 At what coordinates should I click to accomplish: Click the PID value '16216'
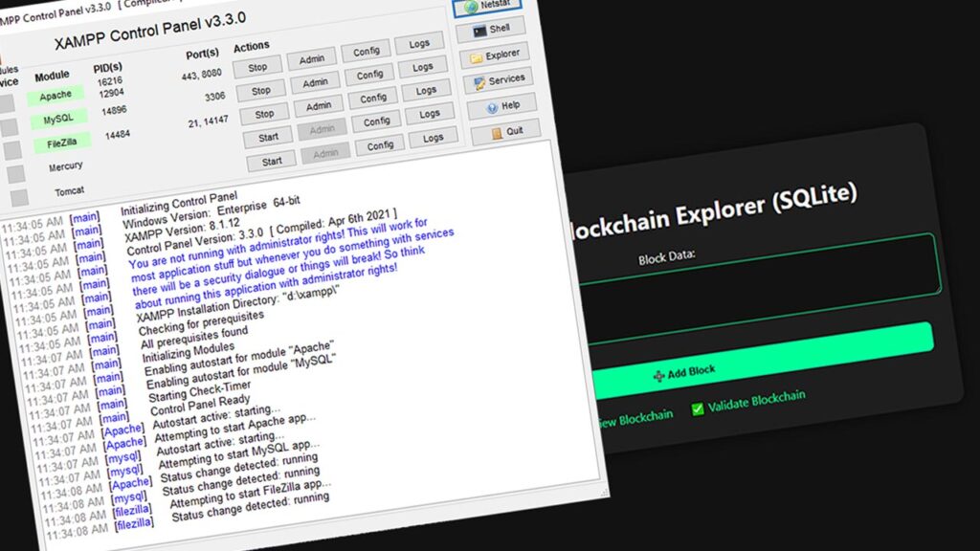(110, 81)
